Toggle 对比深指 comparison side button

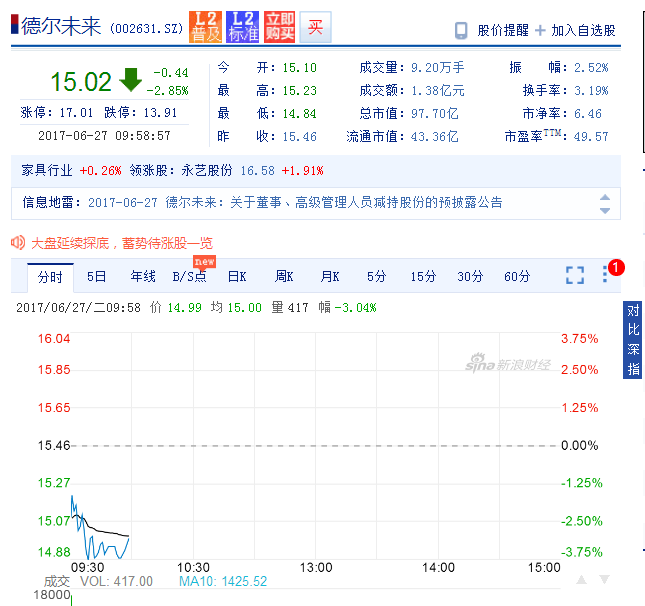(x=633, y=340)
